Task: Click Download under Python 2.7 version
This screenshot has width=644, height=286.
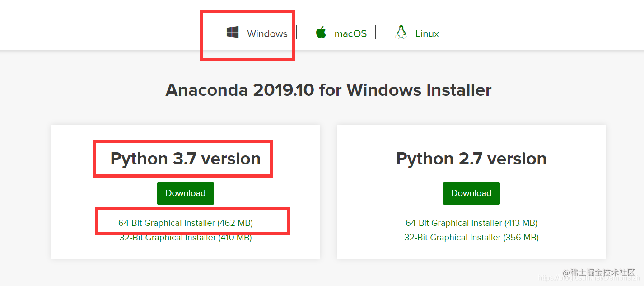Action: click(x=471, y=193)
